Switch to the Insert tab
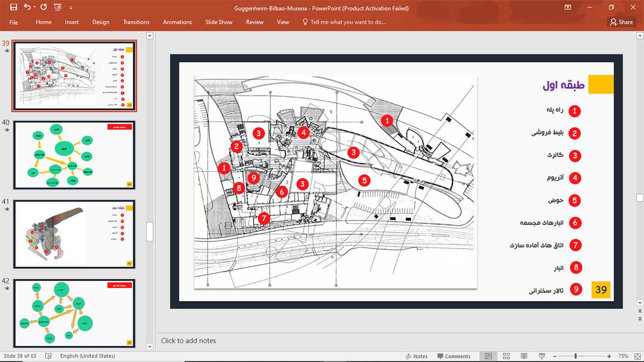The width and height of the screenshot is (644, 362). [x=72, y=22]
